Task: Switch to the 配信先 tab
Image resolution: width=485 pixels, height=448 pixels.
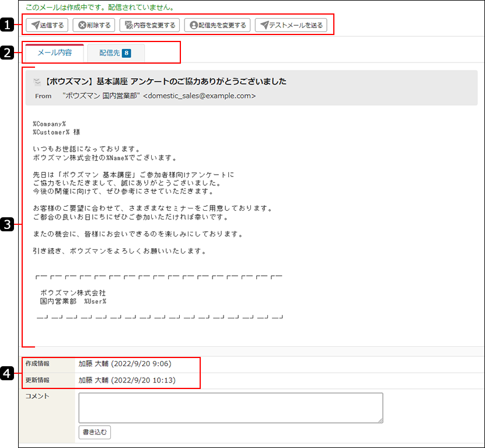Action: click(x=116, y=53)
